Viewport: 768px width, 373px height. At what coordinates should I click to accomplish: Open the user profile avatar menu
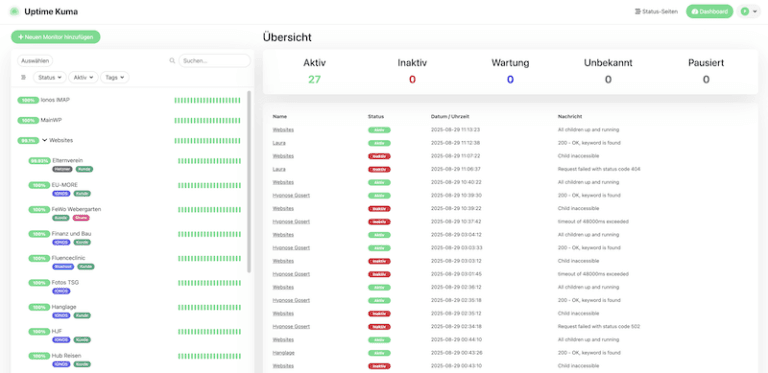[748, 11]
